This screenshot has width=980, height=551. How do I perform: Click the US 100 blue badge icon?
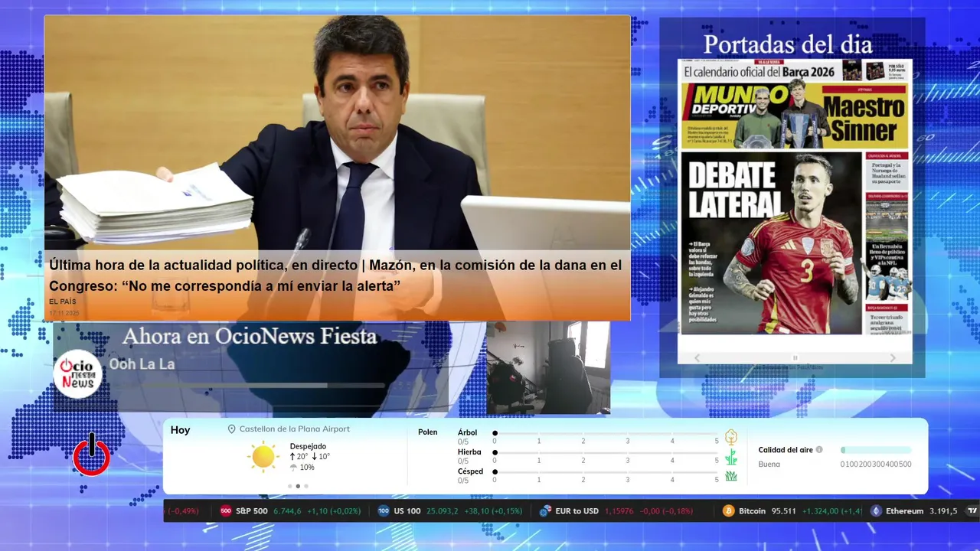pyautogui.click(x=384, y=511)
